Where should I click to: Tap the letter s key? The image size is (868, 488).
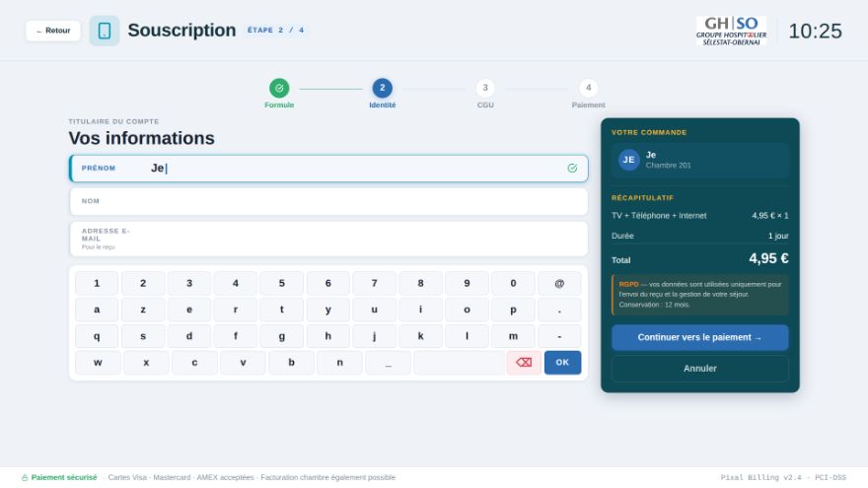coord(143,336)
